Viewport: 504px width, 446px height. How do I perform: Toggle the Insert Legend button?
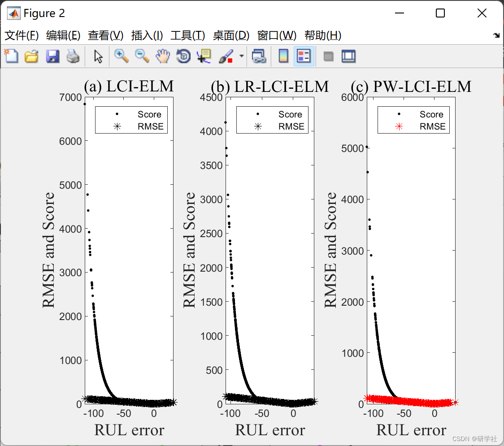(304, 56)
